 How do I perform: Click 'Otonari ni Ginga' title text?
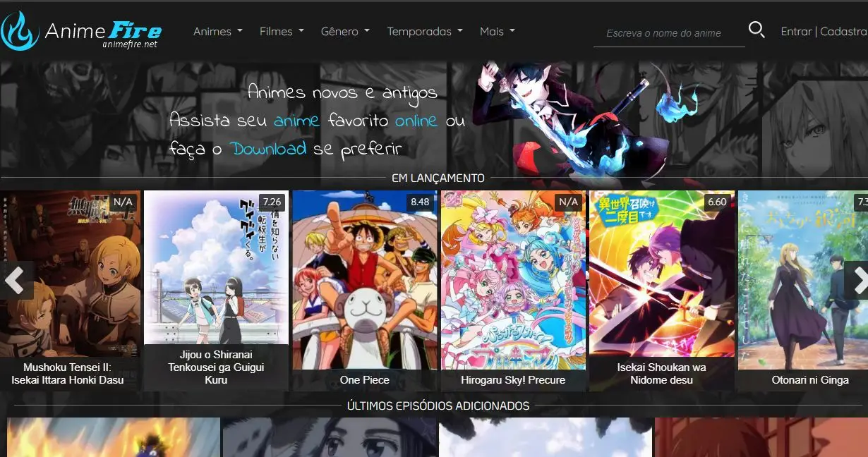click(810, 380)
